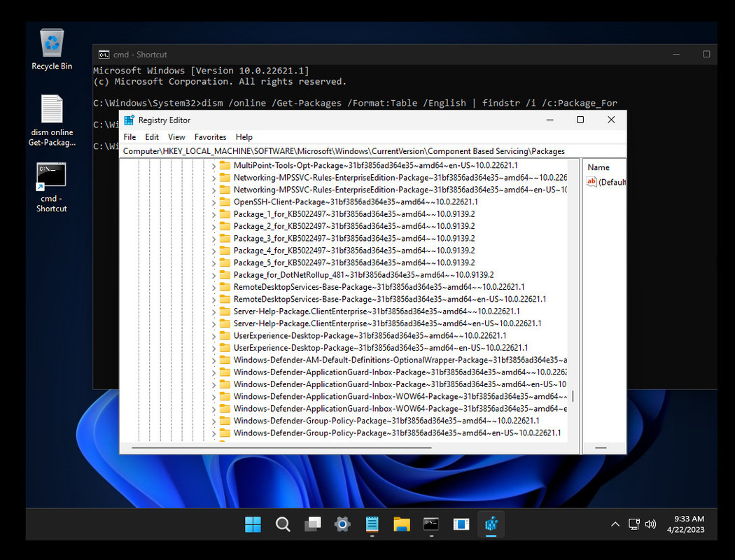Viewport: 735px width, 560px height.
Task: Click the tree pane vertical scrollbar thumb
Action: click(x=573, y=397)
